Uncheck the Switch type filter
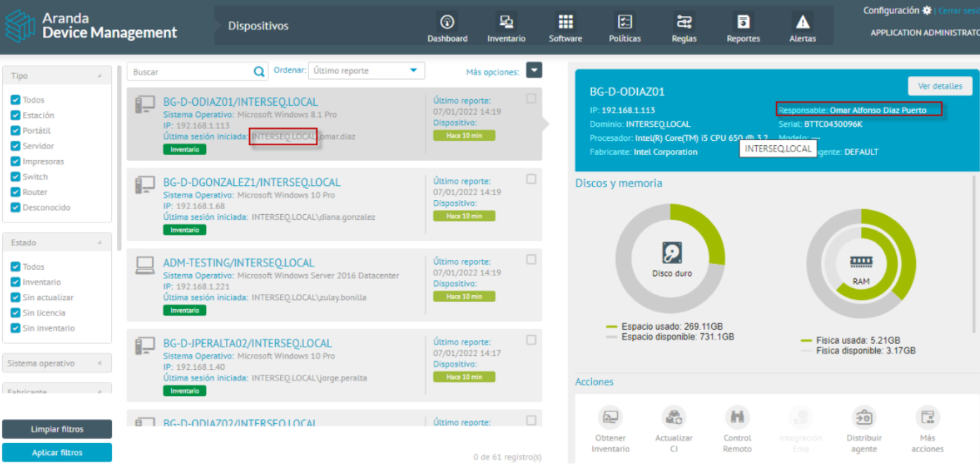 (x=15, y=177)
